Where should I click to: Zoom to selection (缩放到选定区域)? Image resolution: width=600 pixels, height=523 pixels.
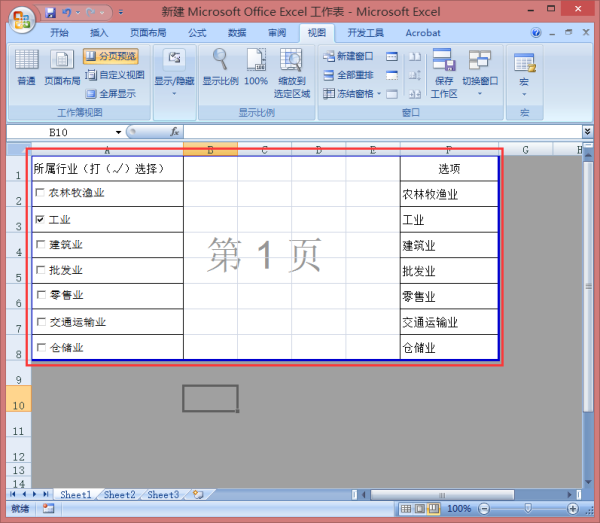[x=292, y=73]
